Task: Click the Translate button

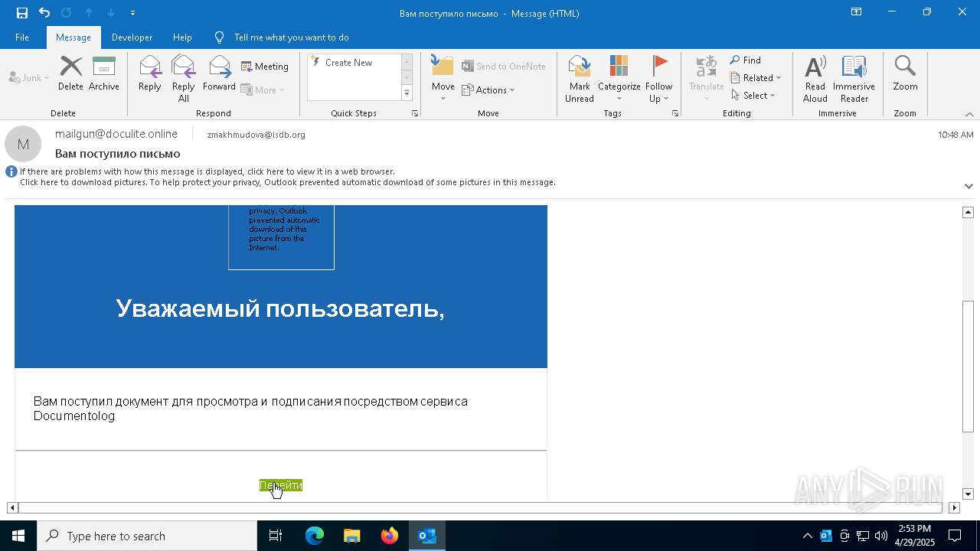Action: [x=706, y=79]
